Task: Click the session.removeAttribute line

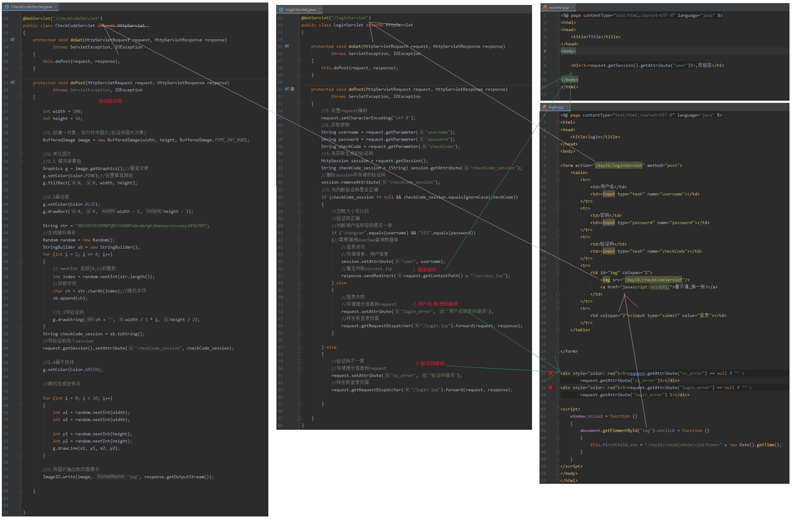Action: [381, 182]
